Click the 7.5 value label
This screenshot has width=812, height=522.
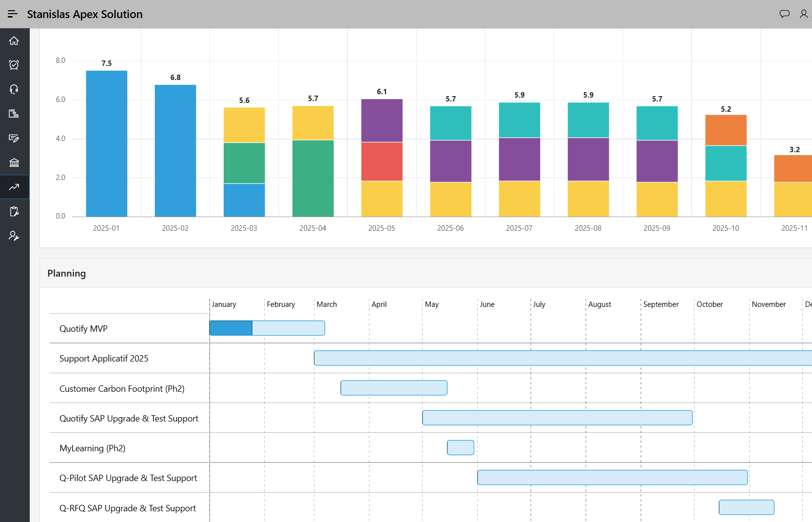coord(107,63)
